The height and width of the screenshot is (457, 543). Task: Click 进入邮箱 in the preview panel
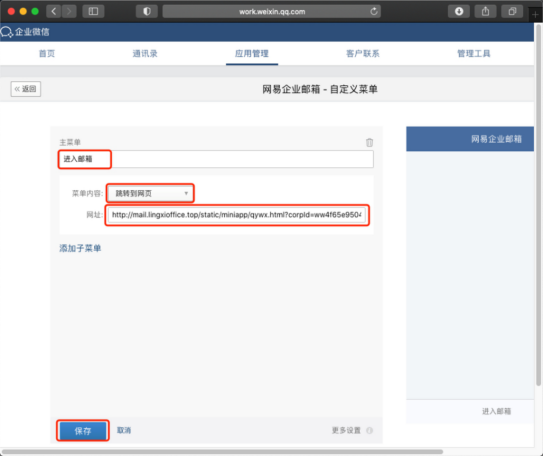[496, 411]
